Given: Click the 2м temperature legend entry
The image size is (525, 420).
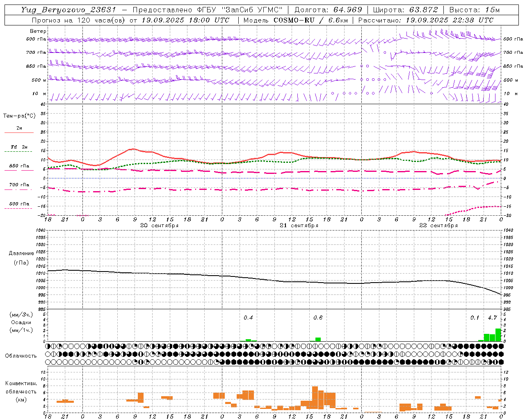Looking at the screenshot, I should pyautogui.click(x=19, y=128).
